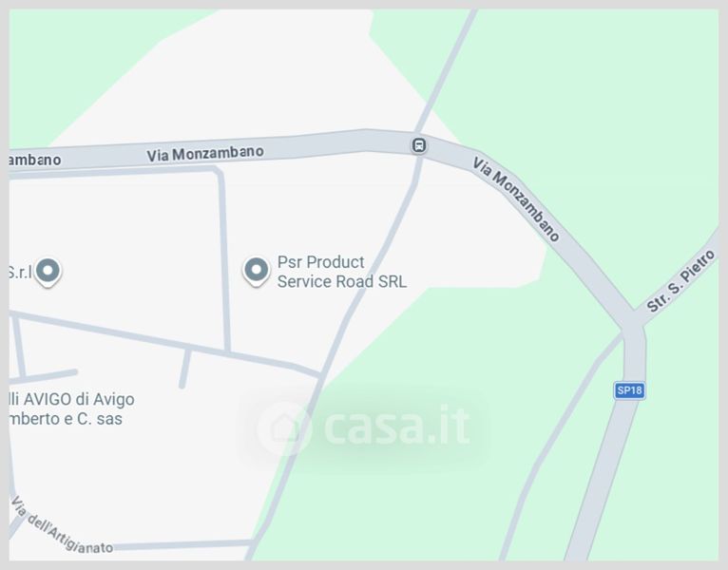The width and height of the screenshot is (728, 570).
Task: Click the S.r.l location pin marker
Action: pyautogui.click(x=48, y=271)
